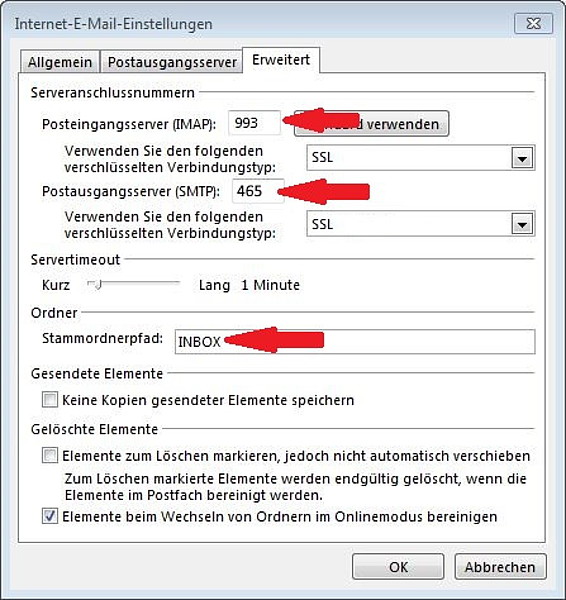
Task: Confirm settings with the OK button
Action: (x=398, y=567)
